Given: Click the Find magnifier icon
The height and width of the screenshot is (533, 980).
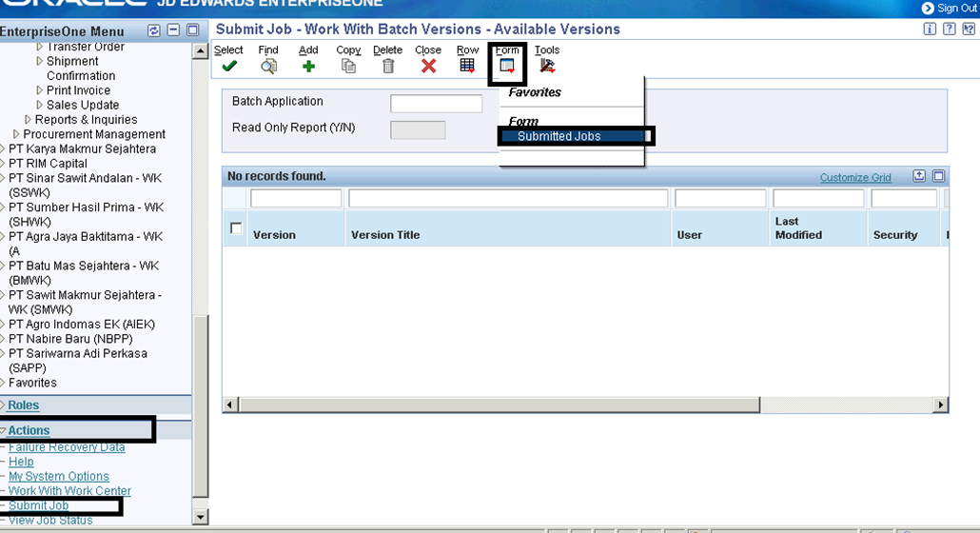Looking at the screenshot, I should pyautogui.click(x=268, y=67).
